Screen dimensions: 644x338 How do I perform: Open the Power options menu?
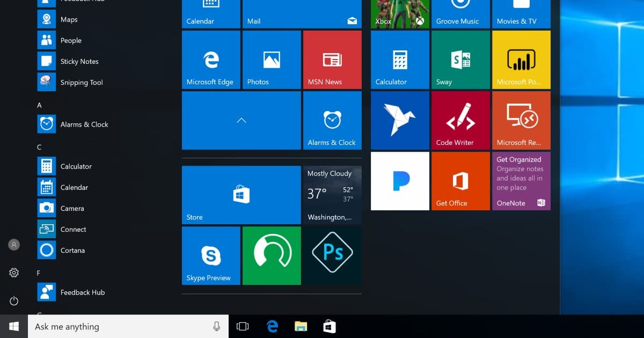(x=14, y=301)
